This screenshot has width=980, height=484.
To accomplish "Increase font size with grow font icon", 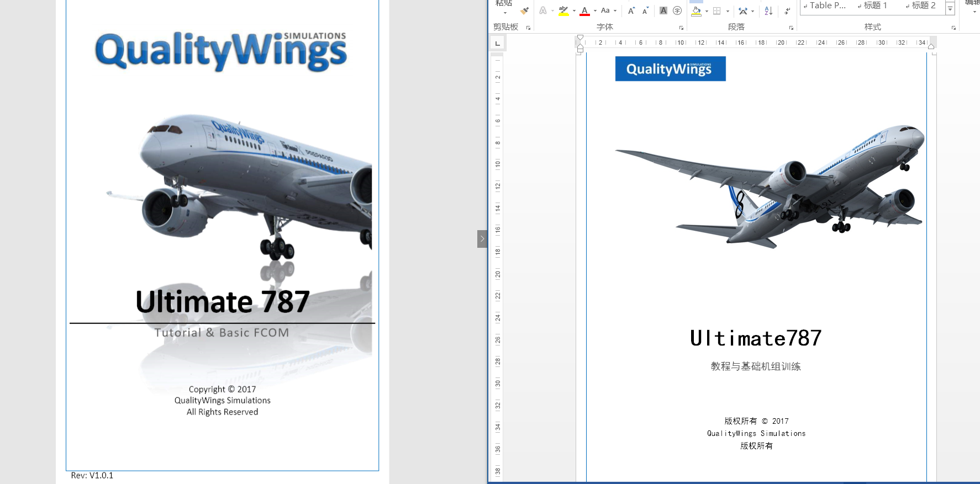I will pos(631,10).
